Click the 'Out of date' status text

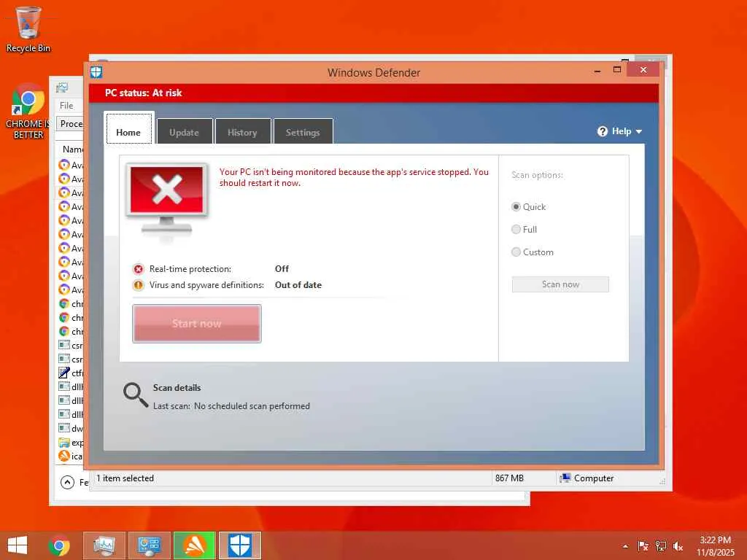[298, 285]
